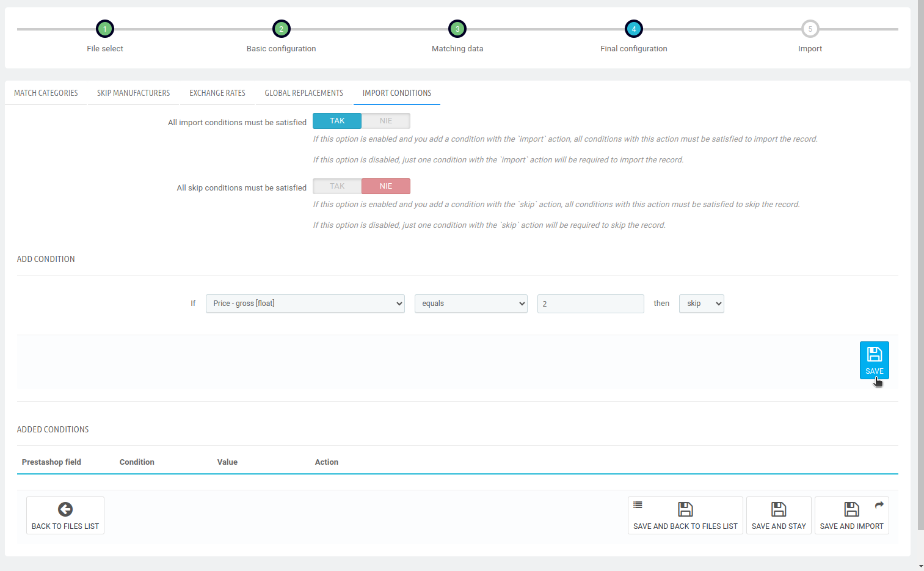Open the equals condition dropdown

[471, 304]
